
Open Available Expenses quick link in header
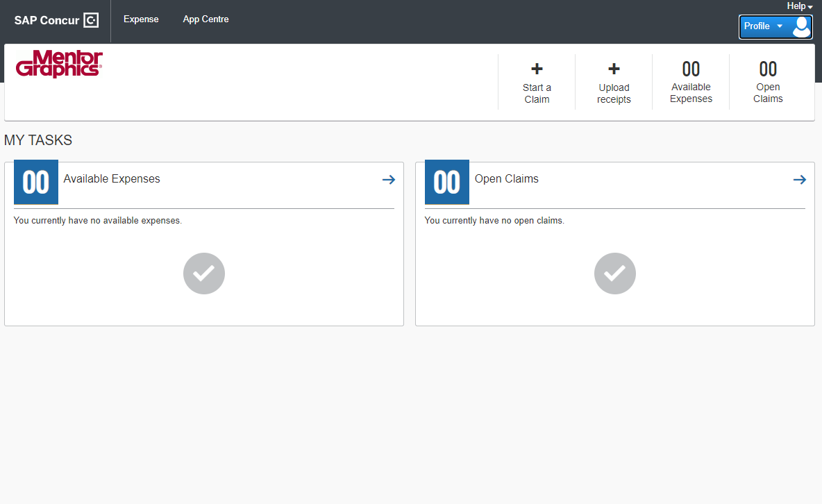pos(691,93)
